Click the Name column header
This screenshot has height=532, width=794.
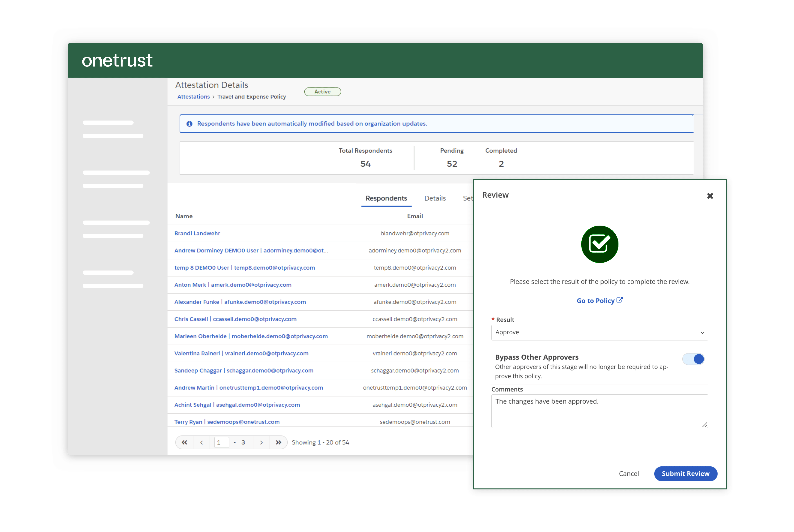click(x=184, y=216)
